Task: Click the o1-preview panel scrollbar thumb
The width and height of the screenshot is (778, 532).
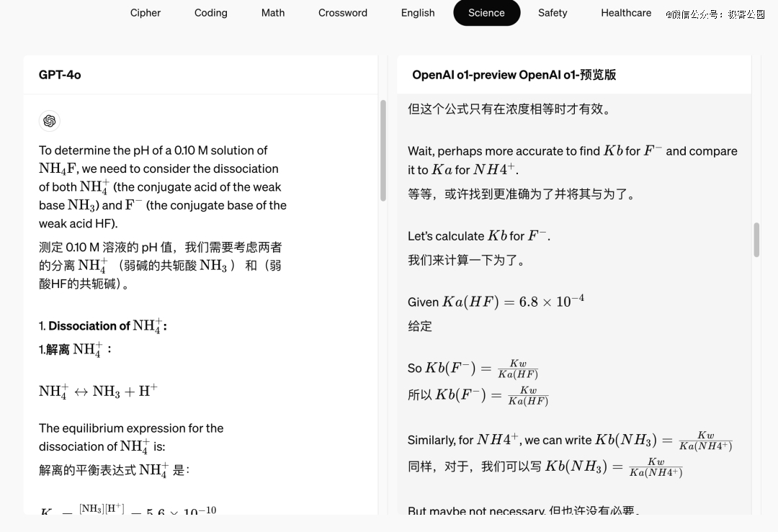Action: click(756, 240)
